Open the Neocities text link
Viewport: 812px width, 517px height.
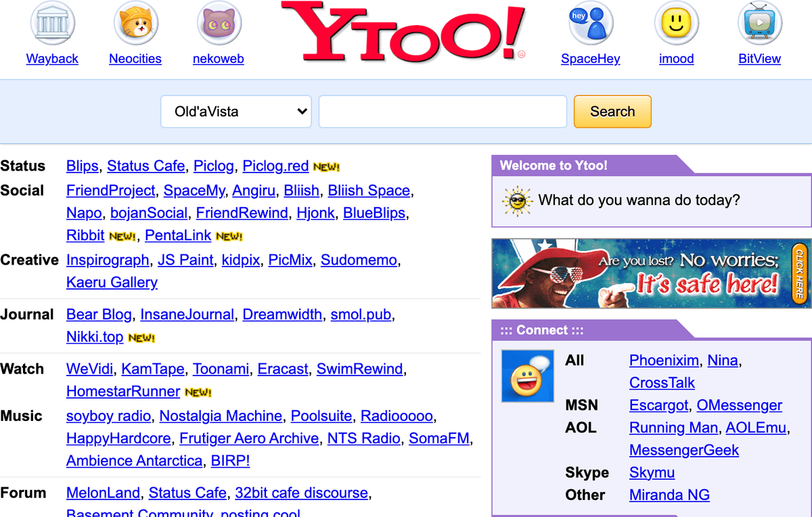[x=135, y=59]
